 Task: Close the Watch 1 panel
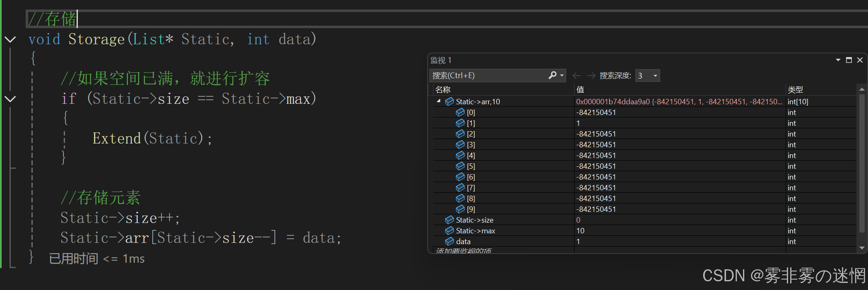click(x=860, y=60)
